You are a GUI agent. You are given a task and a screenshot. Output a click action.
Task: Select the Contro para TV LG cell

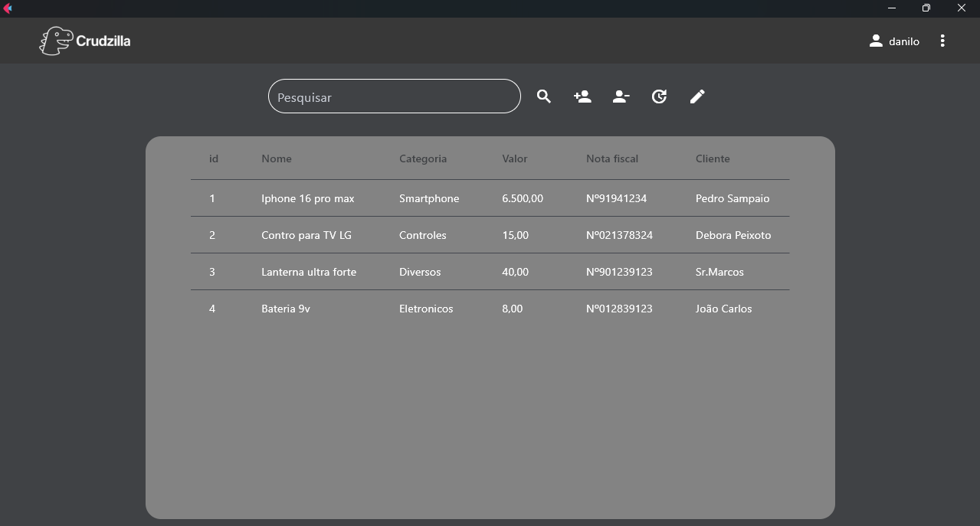[x=306, y=235]
